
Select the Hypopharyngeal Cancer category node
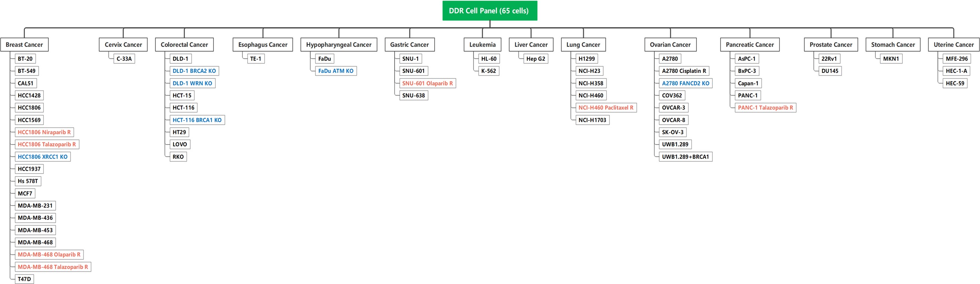coord(339,45)
